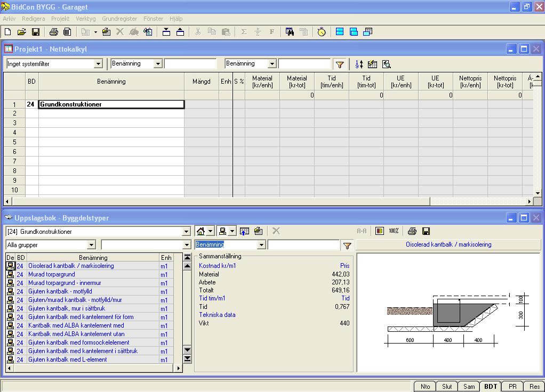The width and height of the screenshot is (545, 392).
Task: Click byggdelstyper list scroll-down arrow
Action: [x=187, y=350]
